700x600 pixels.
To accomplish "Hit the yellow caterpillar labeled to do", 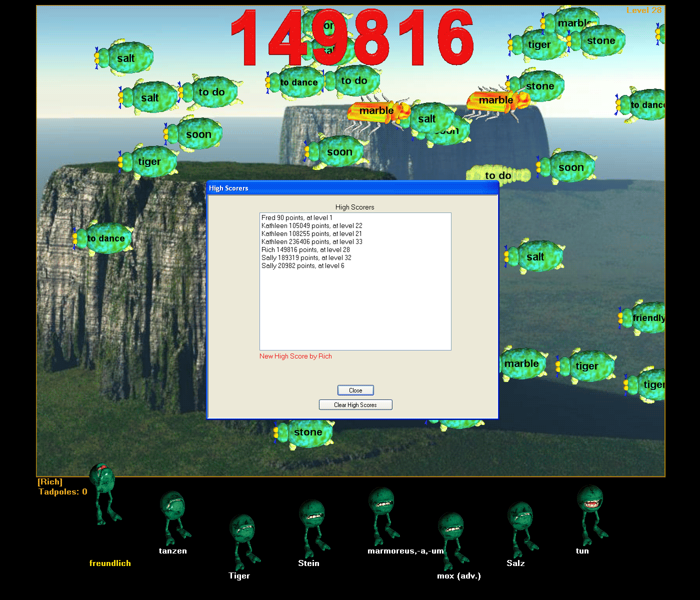I will [498, 175].
